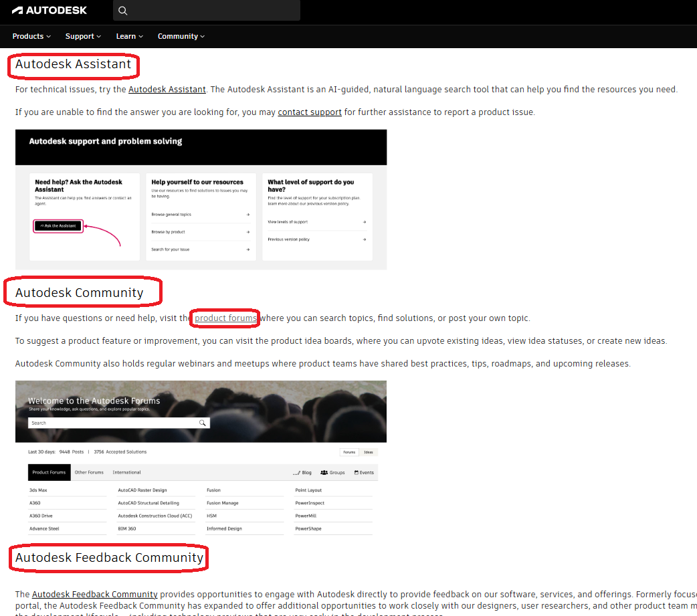Switch the view toggle to Ideas
The height and width of the screenshot is (616, 697).
pyautogui.click(x=369, y=452)
